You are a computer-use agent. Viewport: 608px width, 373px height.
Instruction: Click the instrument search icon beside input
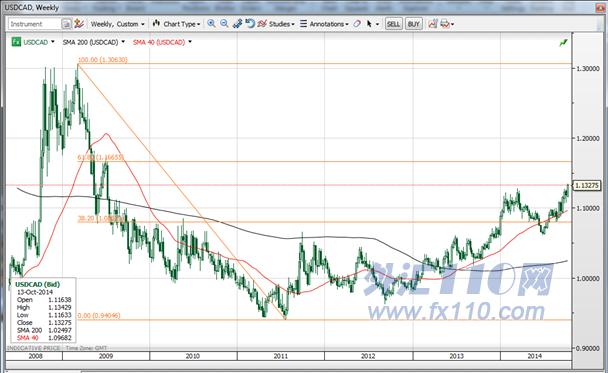point(67,24)
